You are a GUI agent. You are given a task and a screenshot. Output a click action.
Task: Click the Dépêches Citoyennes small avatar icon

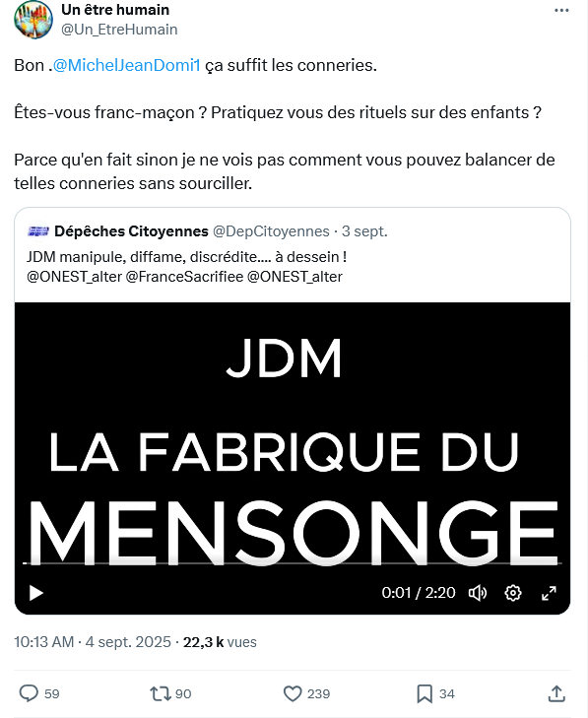[x=38, y=231]
